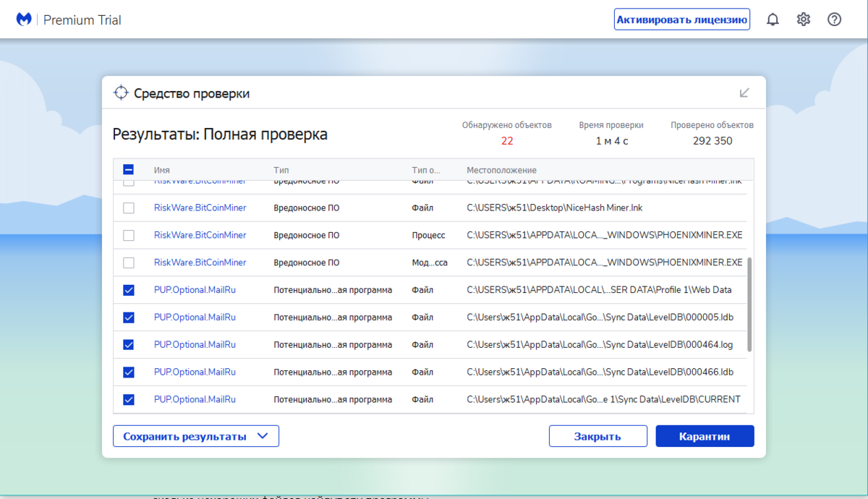
Task: Open the PUP.Optional.MailRu link in the CURRENT row
Action: point(195,399)
